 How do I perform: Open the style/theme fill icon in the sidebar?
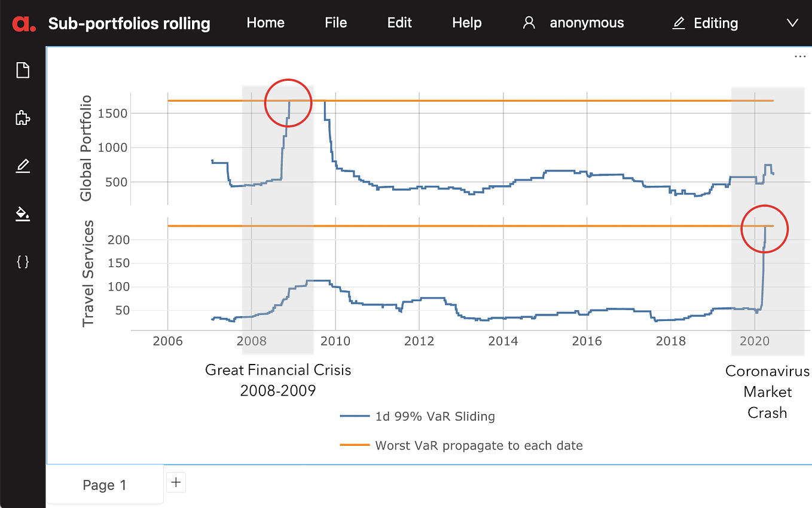22,214
